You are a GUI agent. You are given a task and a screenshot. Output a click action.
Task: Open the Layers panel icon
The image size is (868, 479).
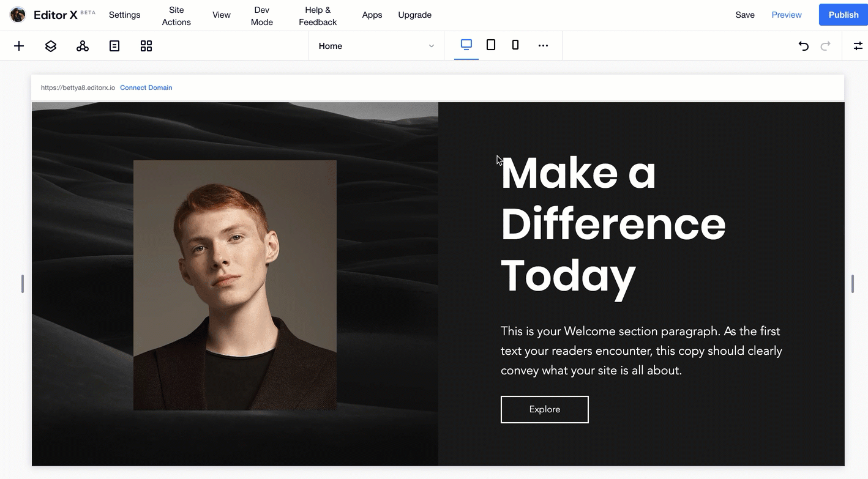(51, 46)
